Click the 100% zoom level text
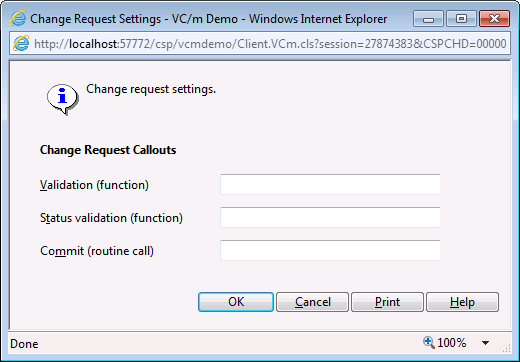520x362 pixels. (x=452, y=343)
